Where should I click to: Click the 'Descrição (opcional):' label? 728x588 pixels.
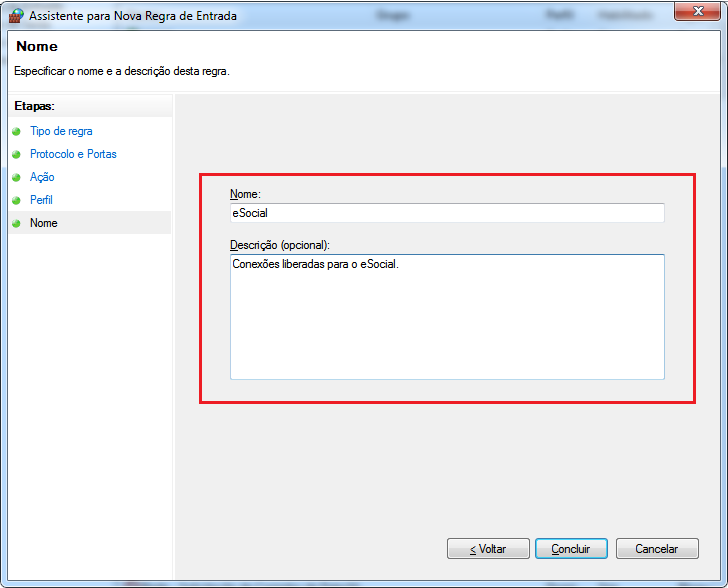click(280, 245)
